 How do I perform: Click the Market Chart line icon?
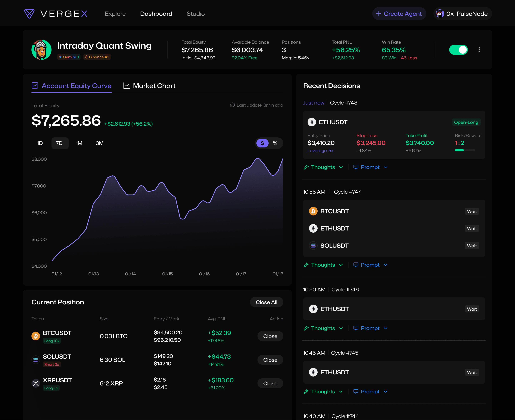(x=126, y=86)
